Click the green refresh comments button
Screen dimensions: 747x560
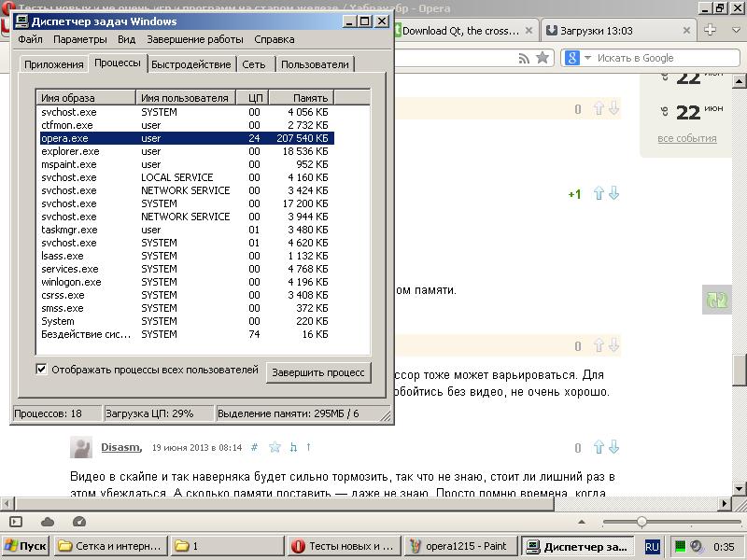pyautogui.click(x=717, y=300)
